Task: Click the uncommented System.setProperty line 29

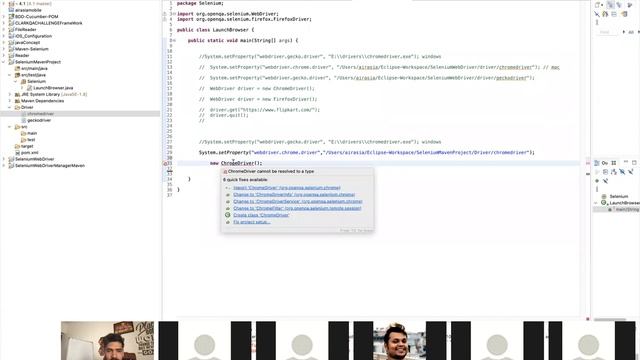Action: click(x=367, y=153)
